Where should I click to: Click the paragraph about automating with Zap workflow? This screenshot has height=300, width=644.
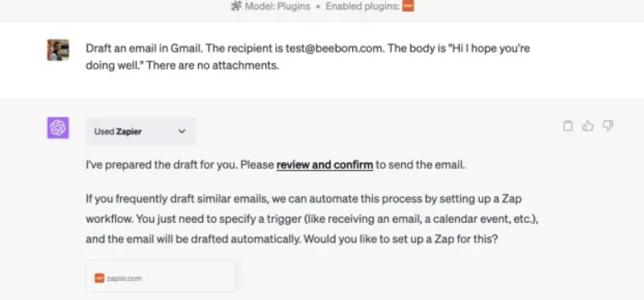pyautogui.click(x=312, y=219)
